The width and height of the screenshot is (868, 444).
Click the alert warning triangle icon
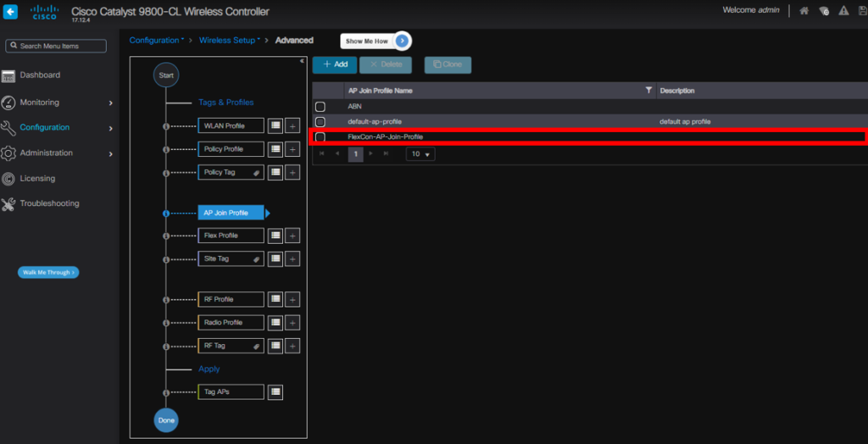[843, 10]
